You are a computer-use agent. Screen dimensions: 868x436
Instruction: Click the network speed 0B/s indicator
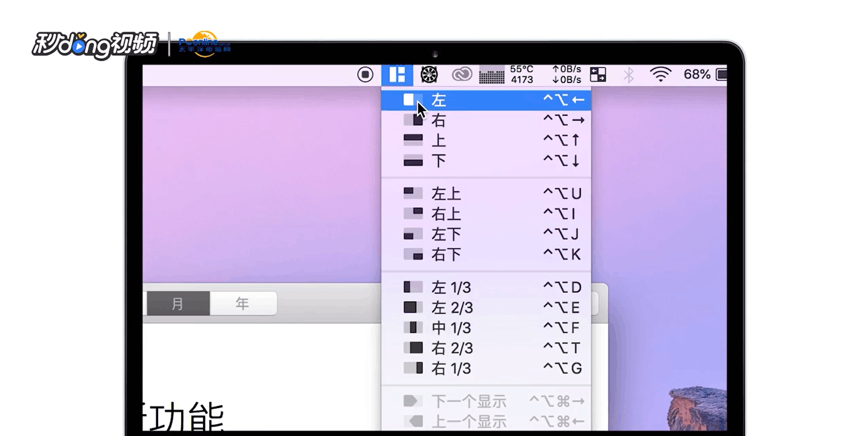(x=567, y=74)
